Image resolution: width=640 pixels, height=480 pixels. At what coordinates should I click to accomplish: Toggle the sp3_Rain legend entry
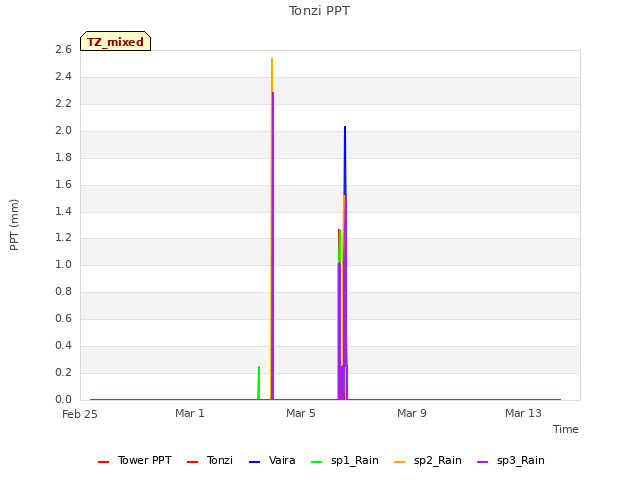[511, 461]
